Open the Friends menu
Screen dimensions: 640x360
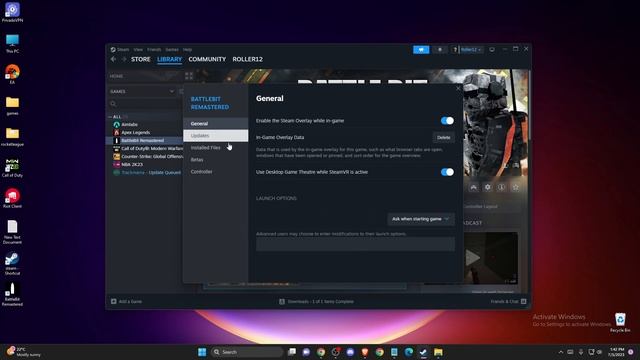154,49
